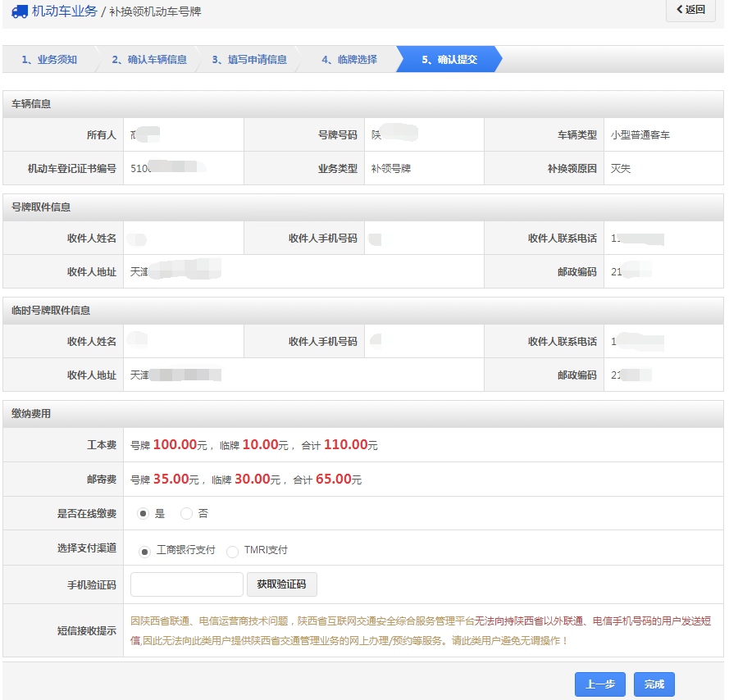Go to step 1、业务须知
This screenshot has height=700, width=729.
pos(49,60)
